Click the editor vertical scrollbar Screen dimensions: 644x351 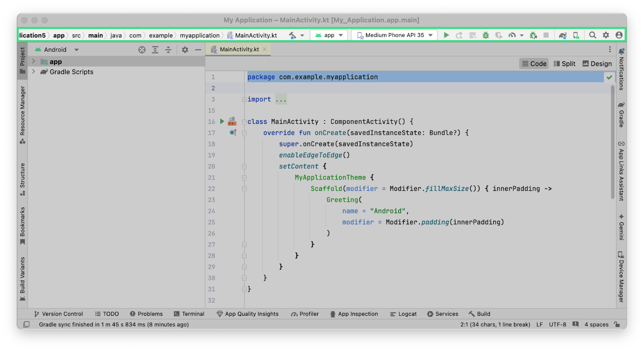pyautogui.click(x=612, y=142)
